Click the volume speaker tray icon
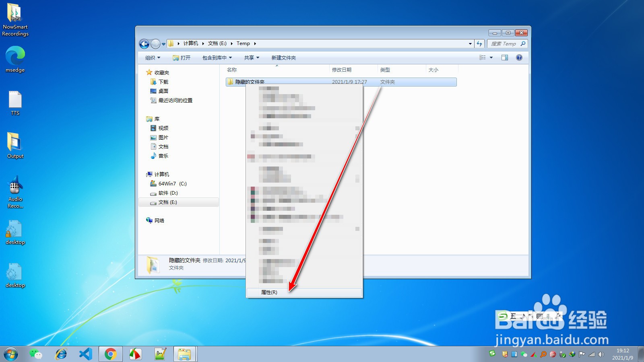This screenshot has width=644, height=362. coord(601,354)
